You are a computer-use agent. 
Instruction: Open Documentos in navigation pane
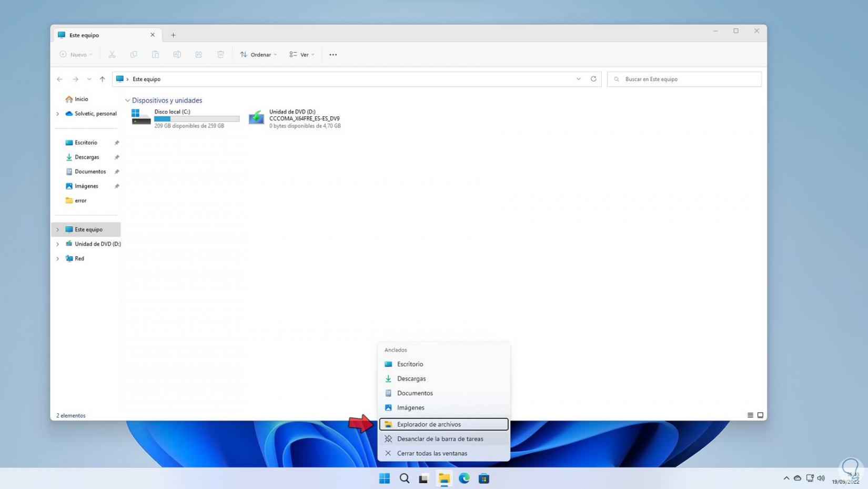coord(85,172)
